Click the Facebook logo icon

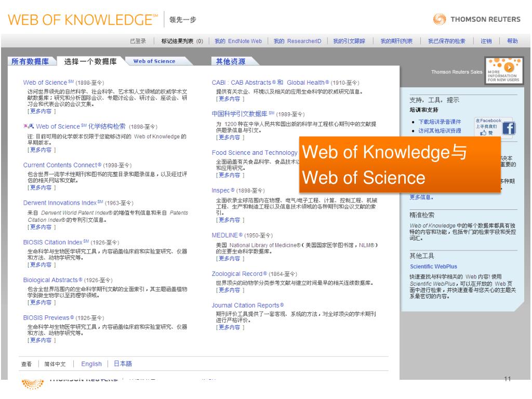click(x=509, y=128)
